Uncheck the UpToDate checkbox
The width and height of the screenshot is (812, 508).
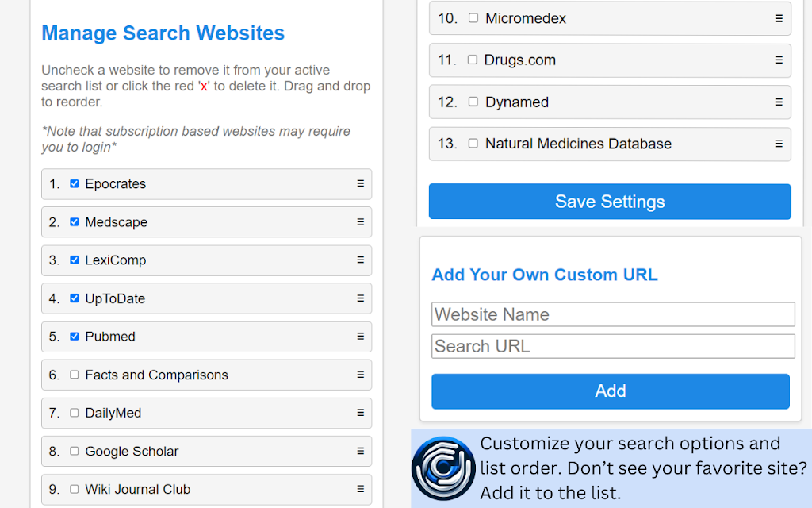pos(74,298)
